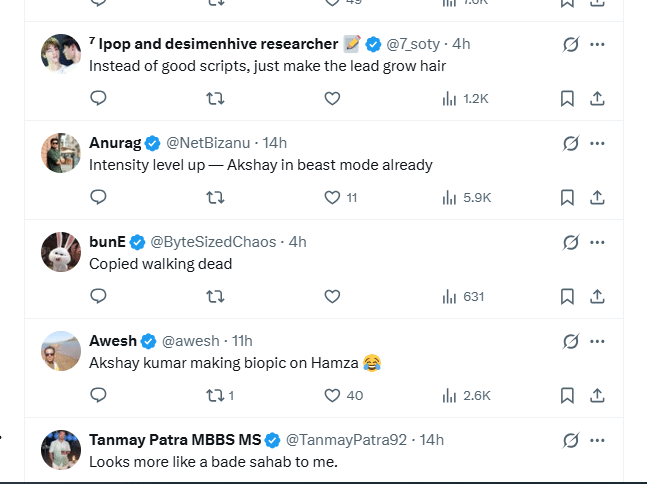Reply to the 7_soty researcher tweet
Viewport: 647px width, 484px height.
[x=98, y=99]
